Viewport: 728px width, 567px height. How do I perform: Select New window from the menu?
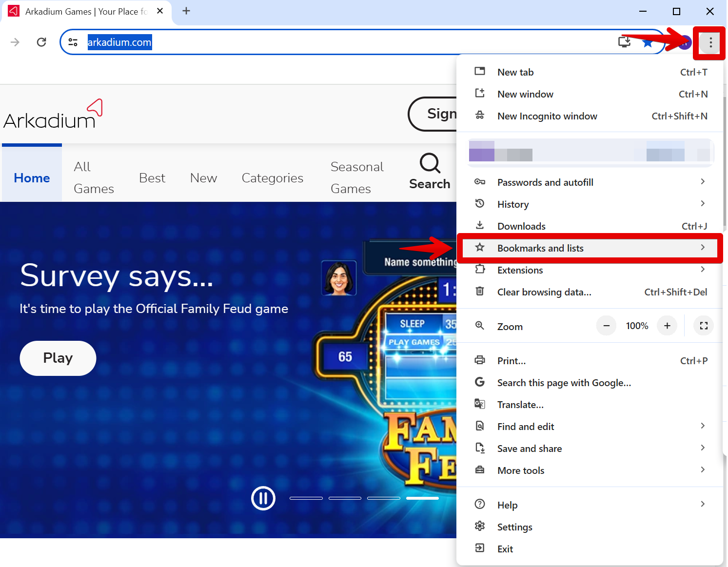pyautogui.click(x=590, y=94)
